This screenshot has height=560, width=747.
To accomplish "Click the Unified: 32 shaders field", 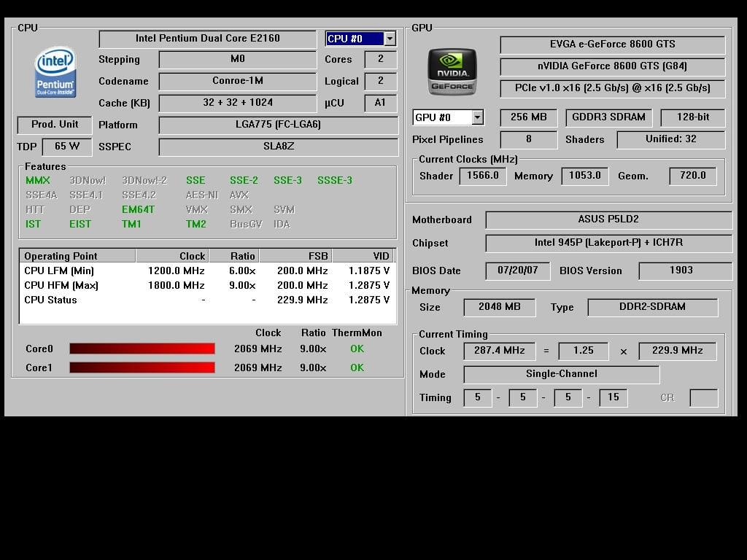I will 671,139.
